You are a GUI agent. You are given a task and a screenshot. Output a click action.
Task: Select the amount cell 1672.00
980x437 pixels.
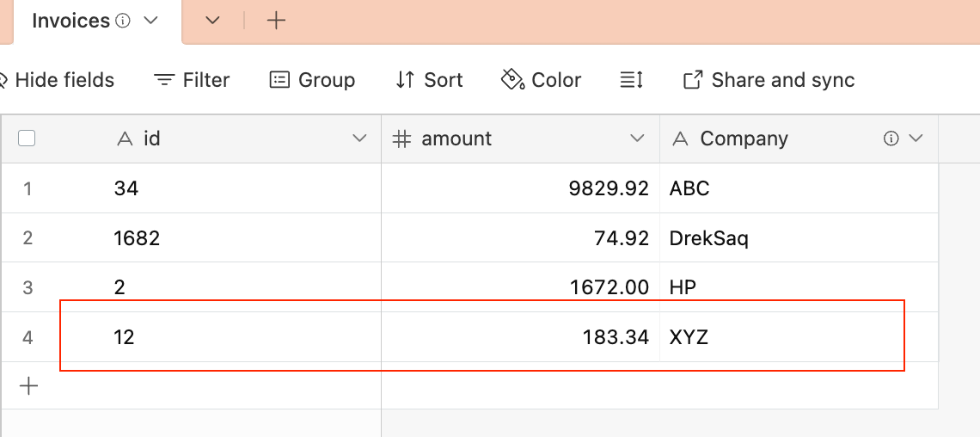(521, 287)
